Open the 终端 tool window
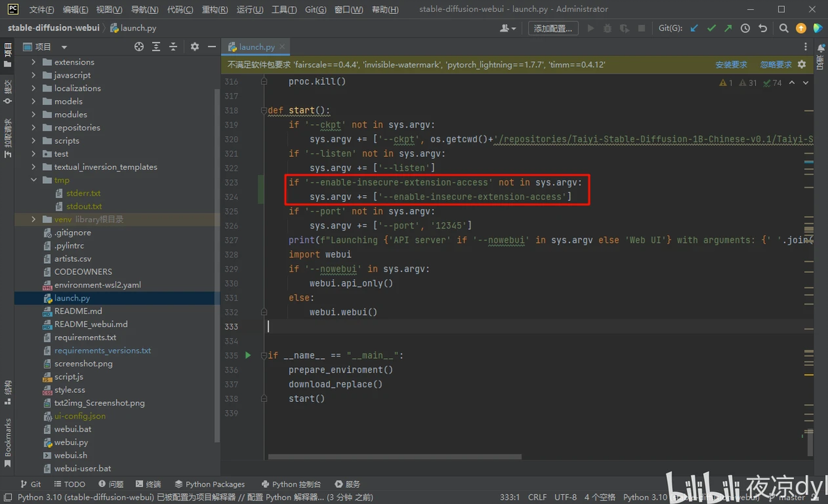828x504 pixels. point(149,484)
